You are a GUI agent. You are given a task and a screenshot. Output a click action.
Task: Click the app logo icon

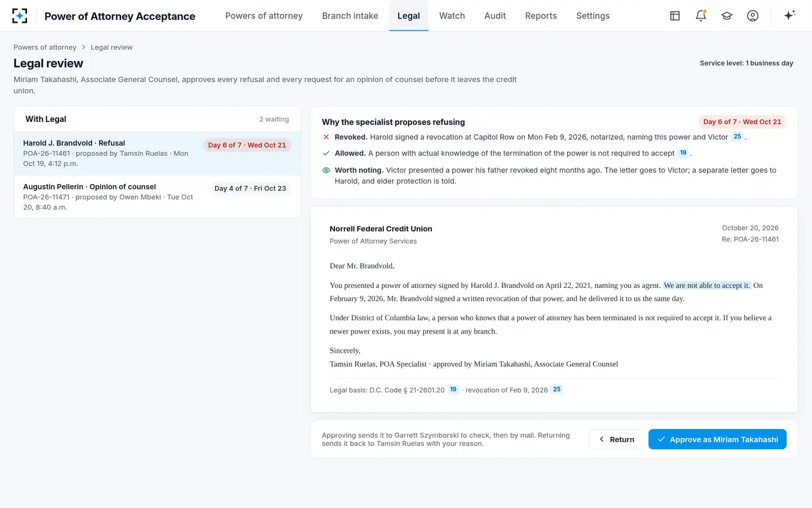pos(20,16)
